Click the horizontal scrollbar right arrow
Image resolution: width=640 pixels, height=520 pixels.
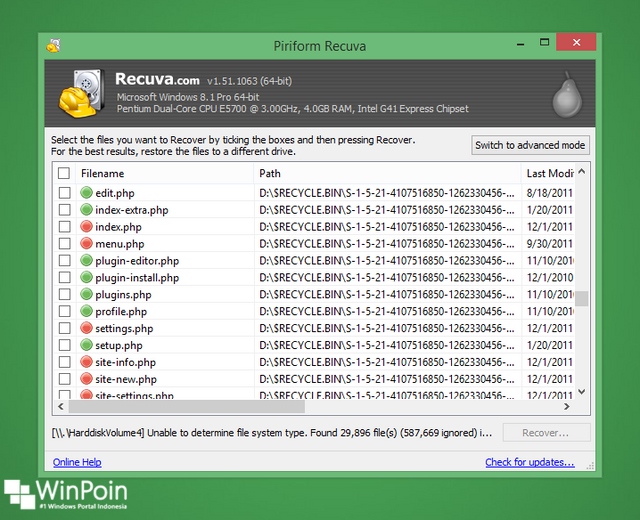click(x=567, y=407)
